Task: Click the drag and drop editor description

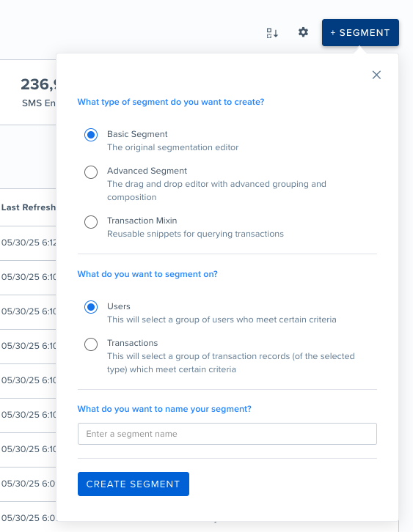Action: pyautogui.click(x=216, y=191)
